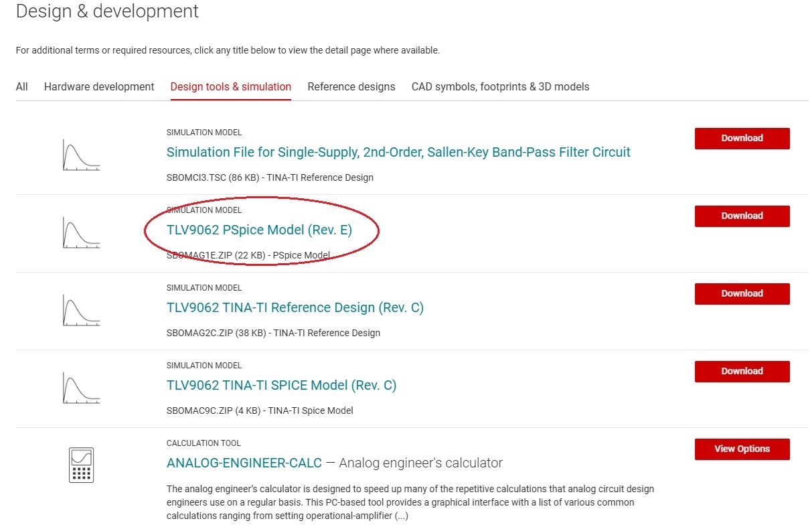
Task: Open the ANALOG-ENGINEER-CALC link
Action: coord(244,463)
